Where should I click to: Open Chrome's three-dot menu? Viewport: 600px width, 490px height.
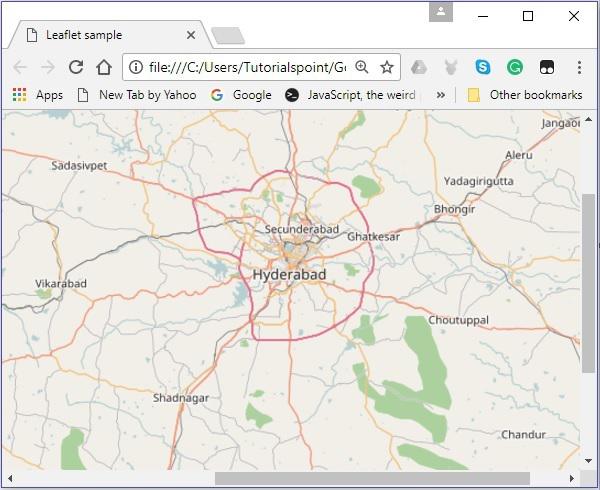(x=579, y=67)
